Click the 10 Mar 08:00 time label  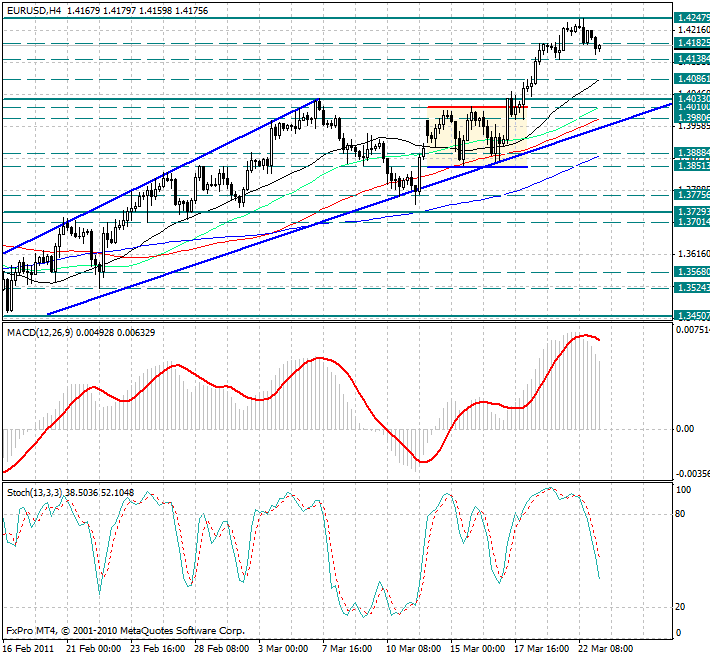point(414,649)
